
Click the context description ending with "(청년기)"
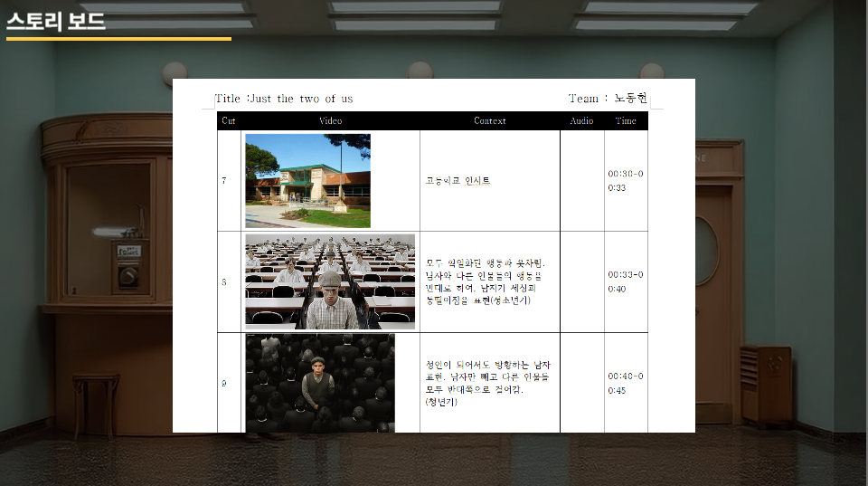tap(488, 383)
